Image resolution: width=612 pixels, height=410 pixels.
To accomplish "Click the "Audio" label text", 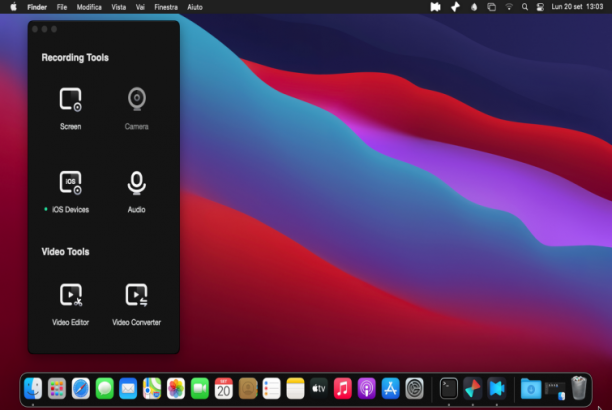I will [x=137, y=210].
